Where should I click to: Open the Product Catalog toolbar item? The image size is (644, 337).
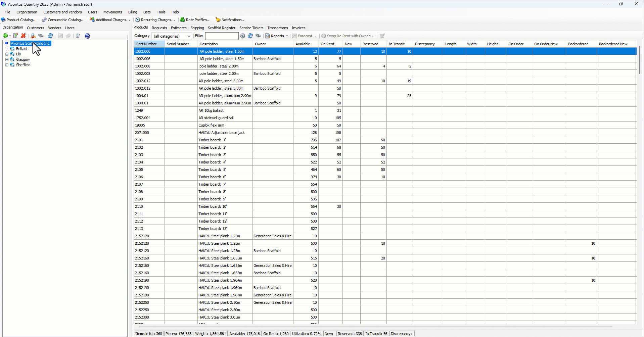(x=19, y=20)
